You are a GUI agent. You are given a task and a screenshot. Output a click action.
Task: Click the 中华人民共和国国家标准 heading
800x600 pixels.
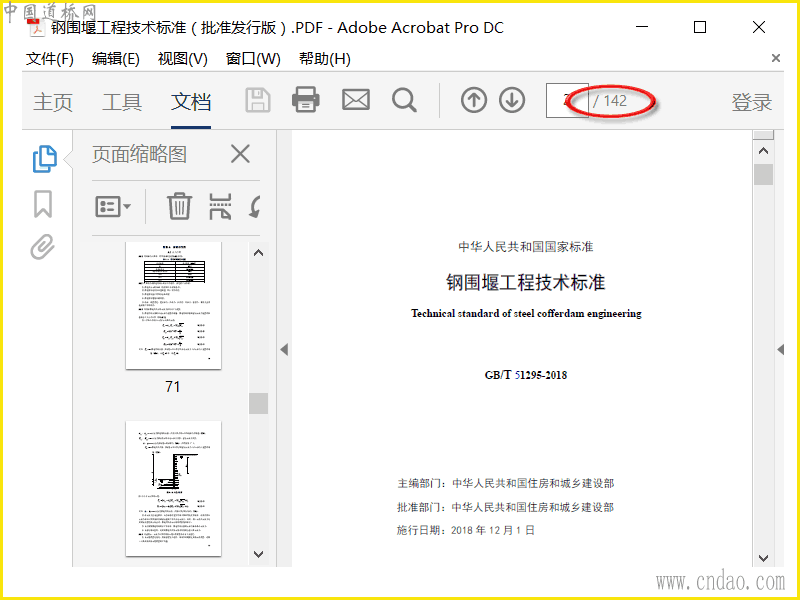click(x=526, y=247)
